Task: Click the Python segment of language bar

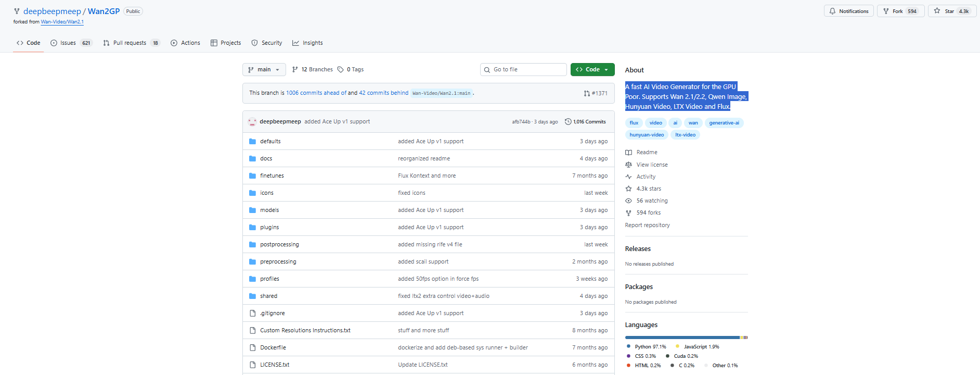Action: [x=681, y=337]
